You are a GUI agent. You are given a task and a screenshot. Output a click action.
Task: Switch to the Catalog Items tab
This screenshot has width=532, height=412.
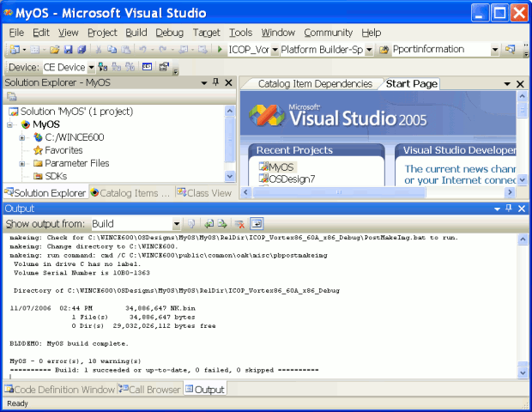130,193
